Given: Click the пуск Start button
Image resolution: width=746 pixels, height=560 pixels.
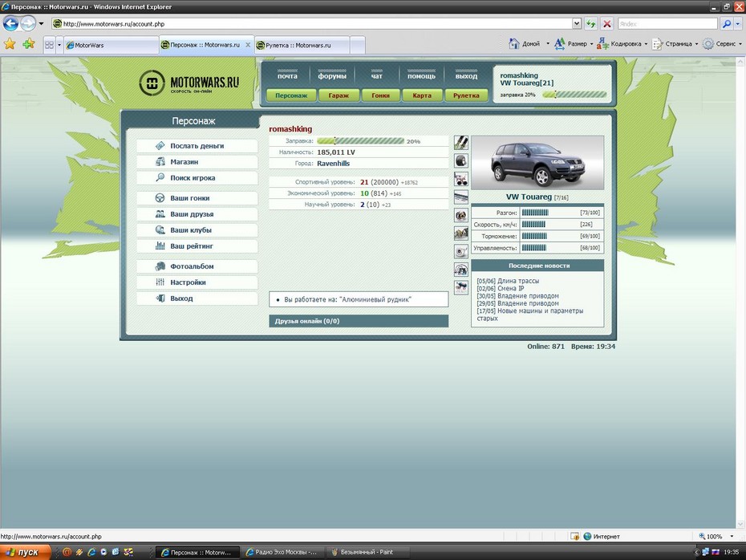Looking at the screenshot, I should (25, 552).
